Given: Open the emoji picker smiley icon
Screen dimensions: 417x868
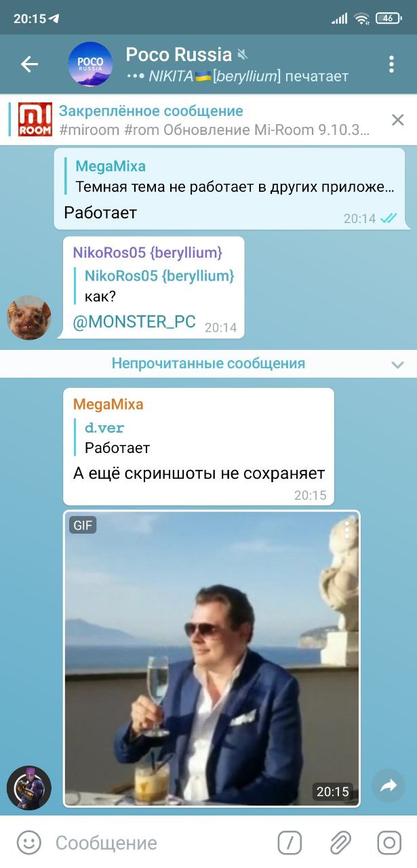Looking at the screenshot, I should point(29,843).
